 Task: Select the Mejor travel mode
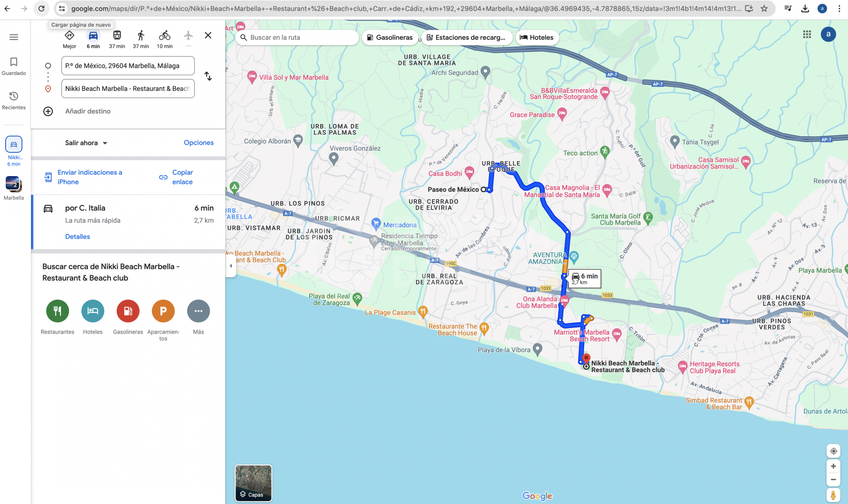click(69, 39)
